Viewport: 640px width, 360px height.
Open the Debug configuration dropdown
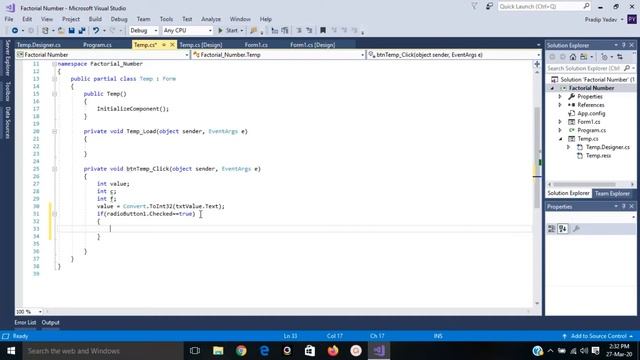143,31
